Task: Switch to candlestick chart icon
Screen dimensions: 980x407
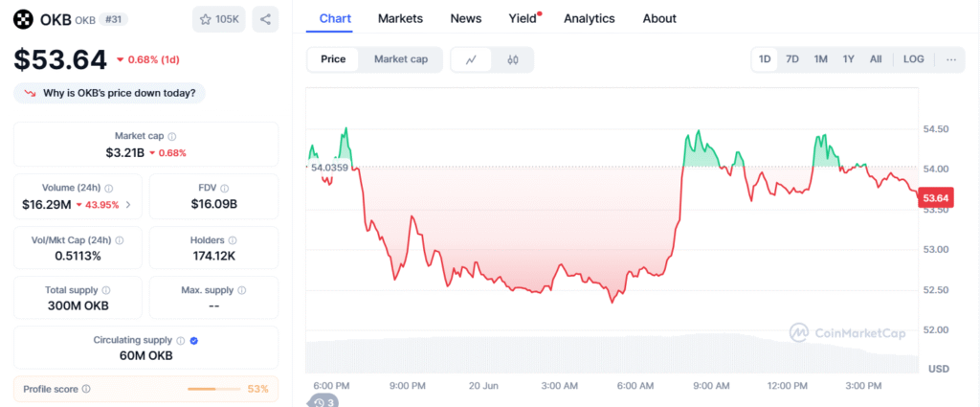Action: click(513, 59)
